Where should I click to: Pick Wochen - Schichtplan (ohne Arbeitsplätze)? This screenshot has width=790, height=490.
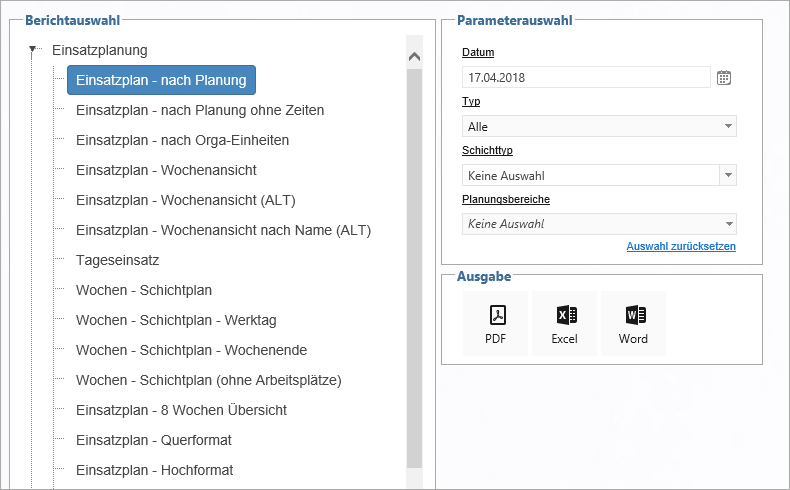click(209, 380)
